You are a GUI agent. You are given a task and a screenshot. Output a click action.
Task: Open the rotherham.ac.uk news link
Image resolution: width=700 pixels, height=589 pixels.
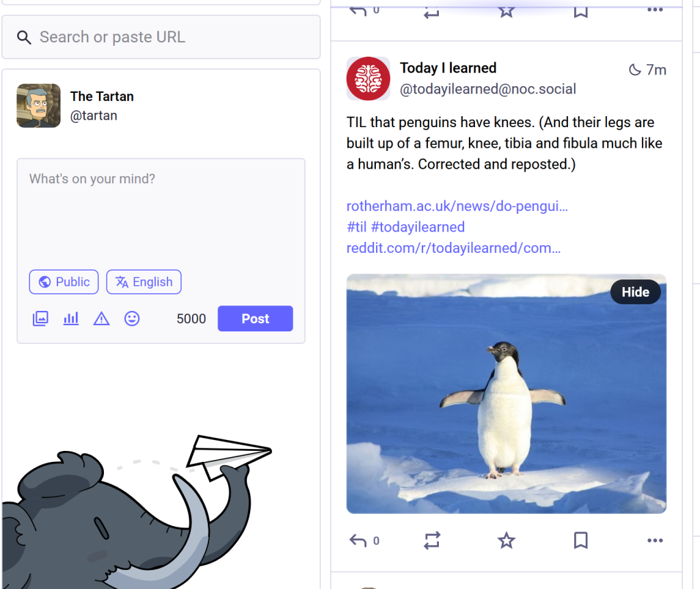pyautogui.click(x=457, y=206)
